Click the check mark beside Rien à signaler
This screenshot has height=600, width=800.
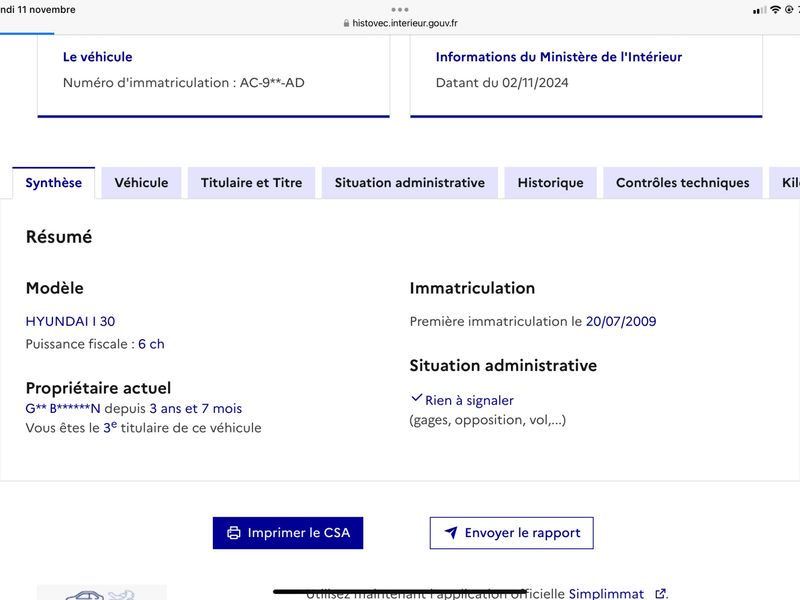click(x=417, y=397)
